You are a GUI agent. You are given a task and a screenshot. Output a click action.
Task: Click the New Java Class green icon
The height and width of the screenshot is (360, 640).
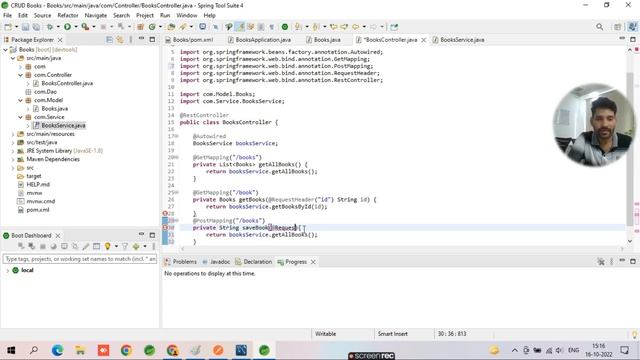point(152,27)
